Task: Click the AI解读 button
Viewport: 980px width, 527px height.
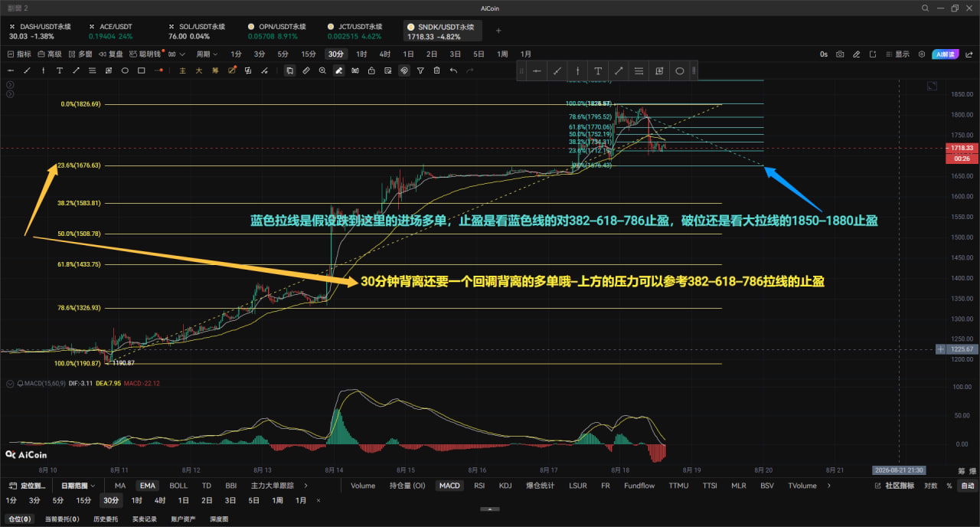Action: click(x=945, y=54)
